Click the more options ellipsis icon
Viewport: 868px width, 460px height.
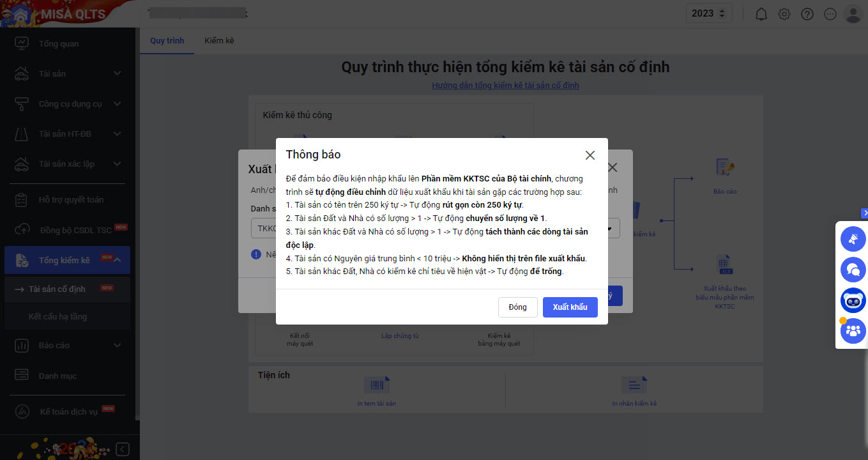pyautogui.click(x=830, y=14)
